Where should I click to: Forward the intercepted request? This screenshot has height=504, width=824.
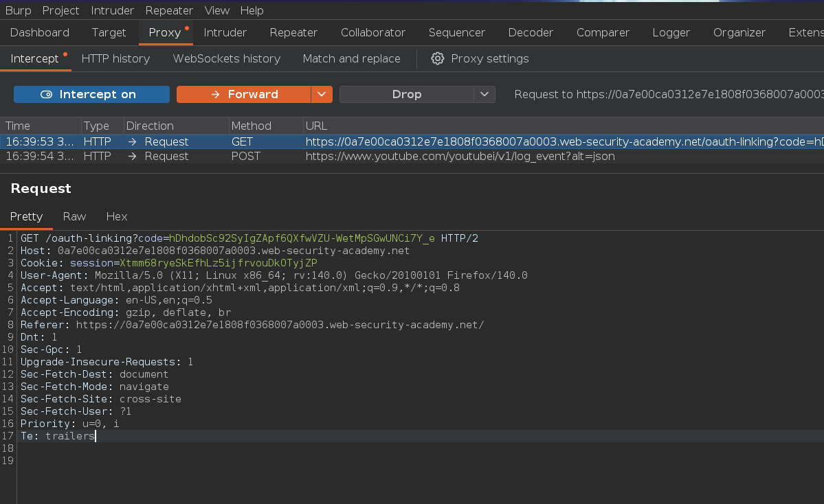click(x=243, y=95)
